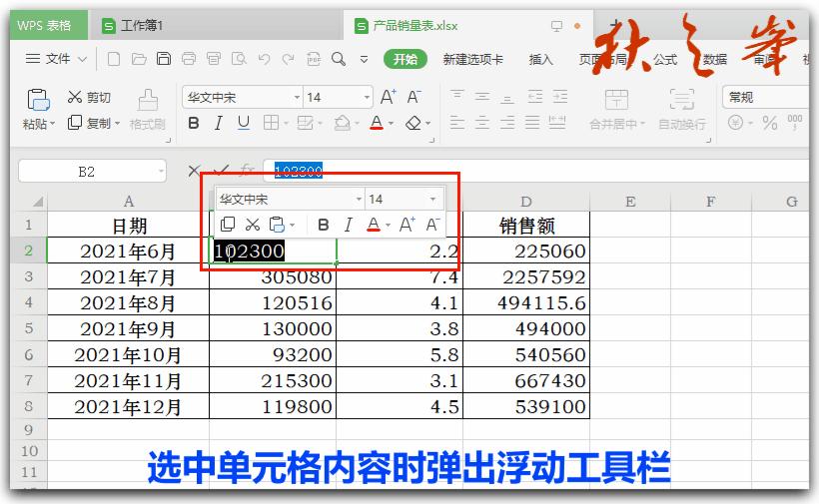Select column D header
This screenshot has height=504, width=819.
(526, 202)
